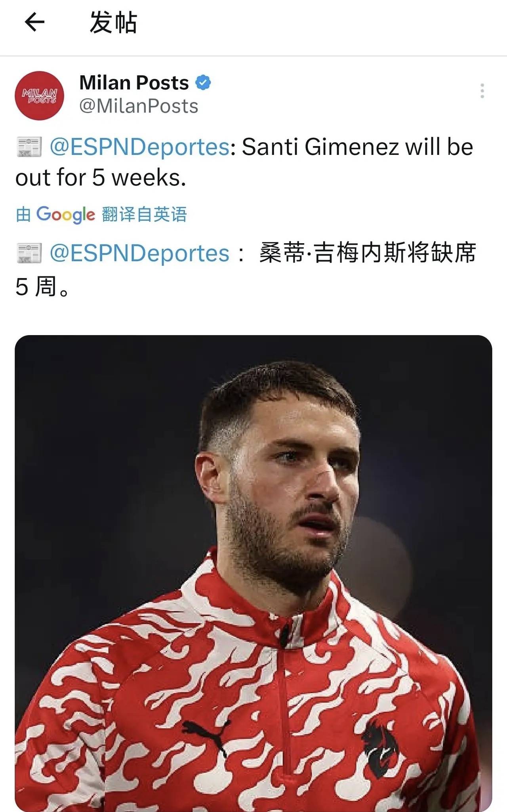Tap the 由 character before Google
The image size is (507, 812).
[x=23, y=214]
